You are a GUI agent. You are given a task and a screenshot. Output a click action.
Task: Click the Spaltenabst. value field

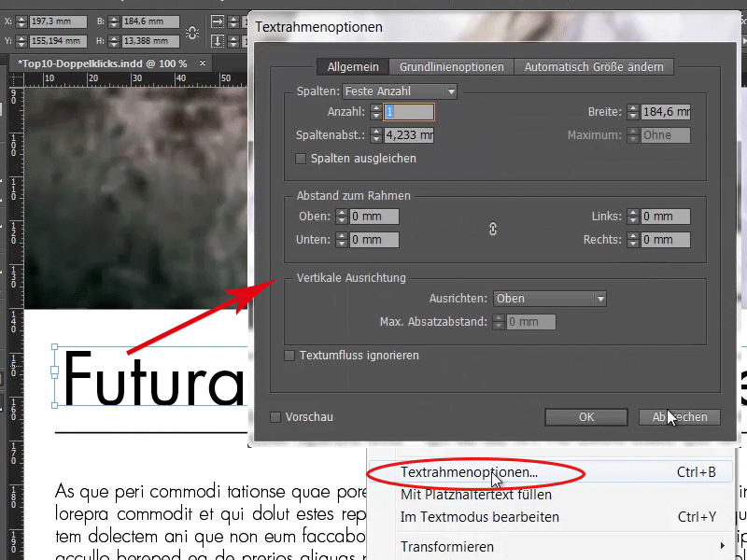point(409,135)
